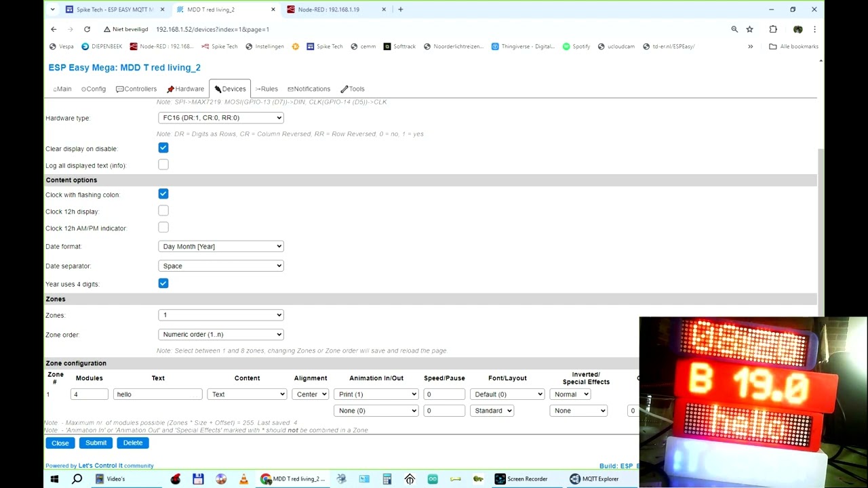Switch to the Spike Tech ESP EASY tab
The height and width of the screenshot is (488, 868).
point(115,9)
